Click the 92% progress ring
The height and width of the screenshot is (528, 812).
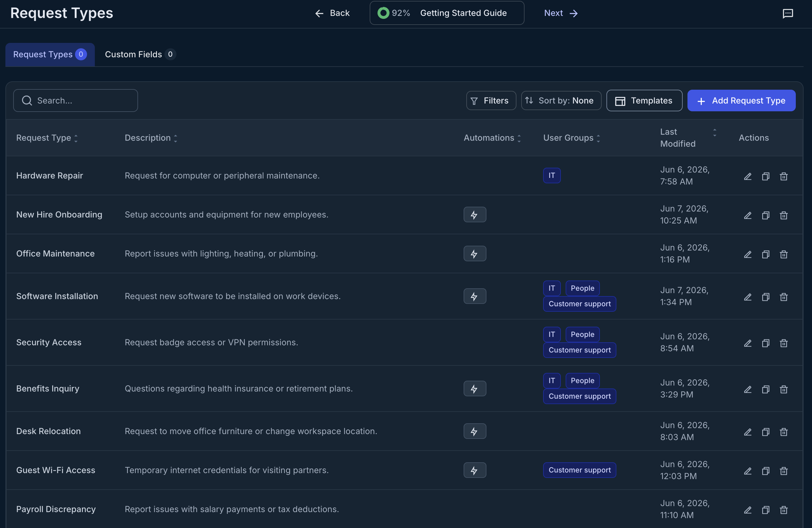383,13
